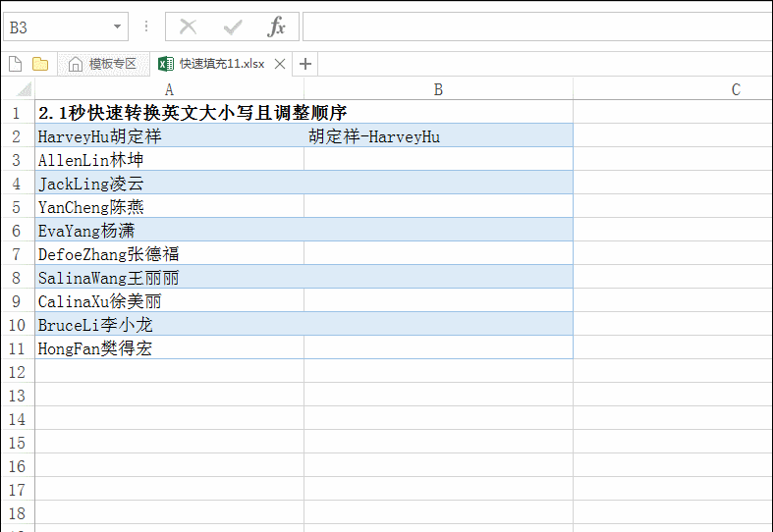773x532 pixels.
Task: Select column C header
Action: click(673, 89)
